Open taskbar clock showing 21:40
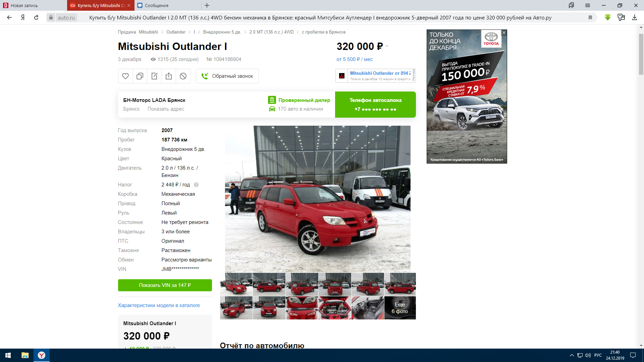The width and height of the screenshot is (644, 362). point(615,355)
